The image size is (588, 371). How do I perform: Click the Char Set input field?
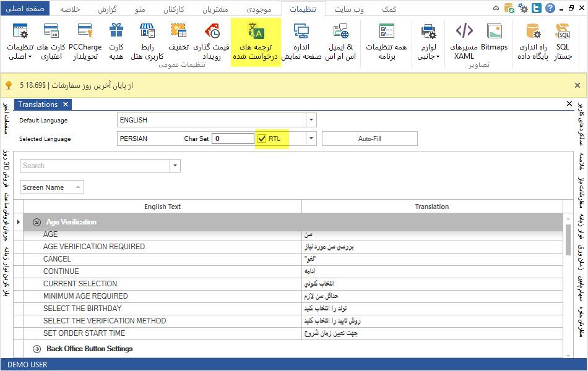[233, 139]
